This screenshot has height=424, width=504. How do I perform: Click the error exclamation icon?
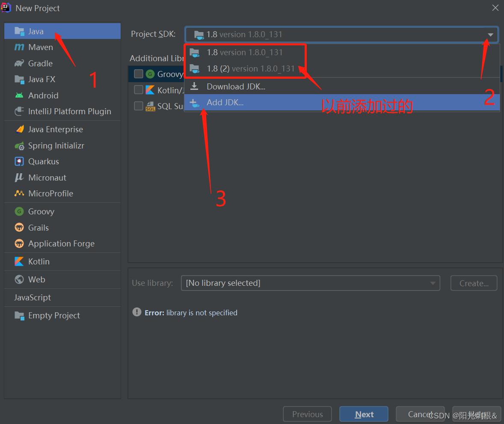[x=137, y=312]
